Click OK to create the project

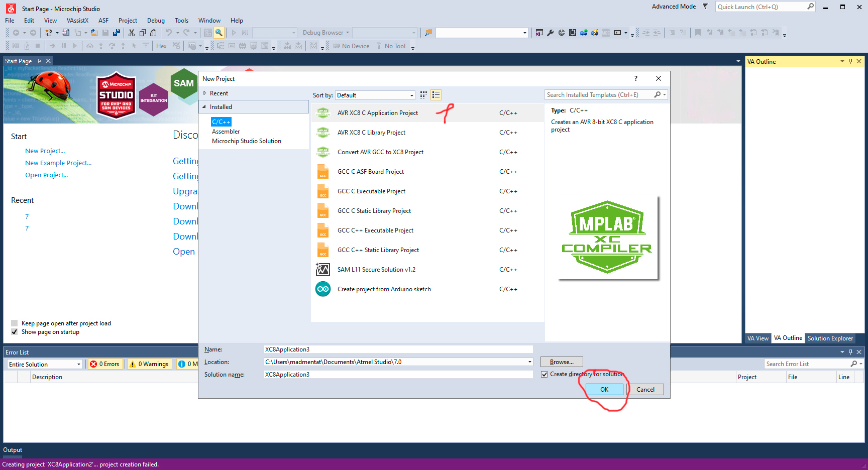coord(604,390)
